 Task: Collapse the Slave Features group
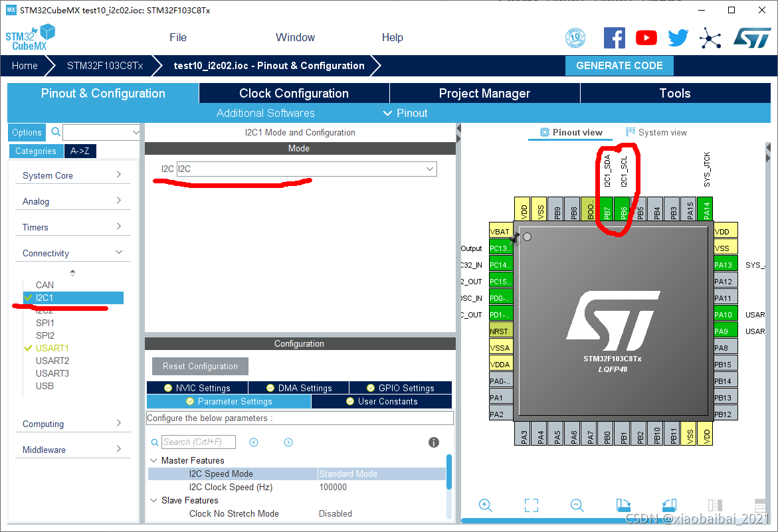[x=154, y=500]
